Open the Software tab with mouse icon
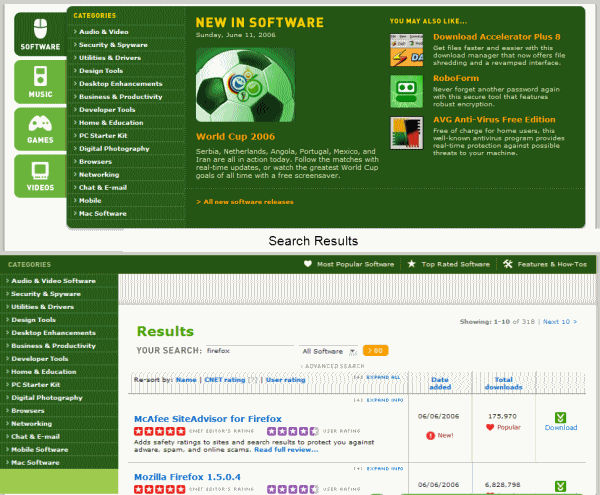 pos(41,34)
